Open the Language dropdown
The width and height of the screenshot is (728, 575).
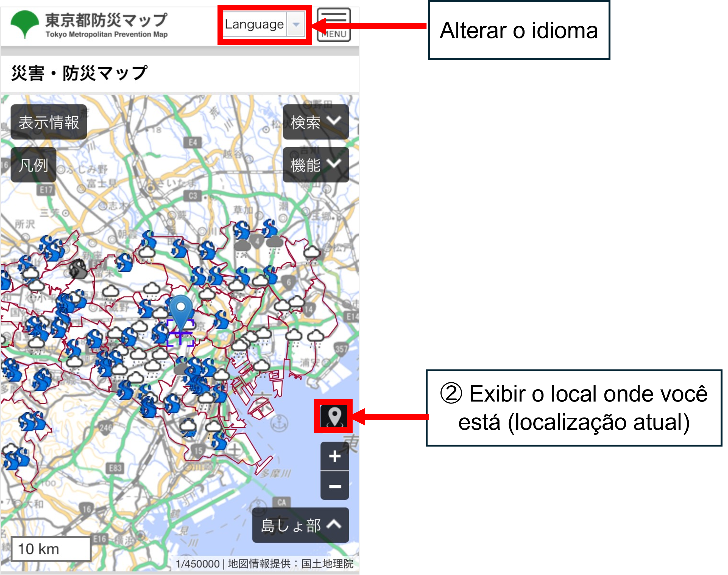pos(264,24)
